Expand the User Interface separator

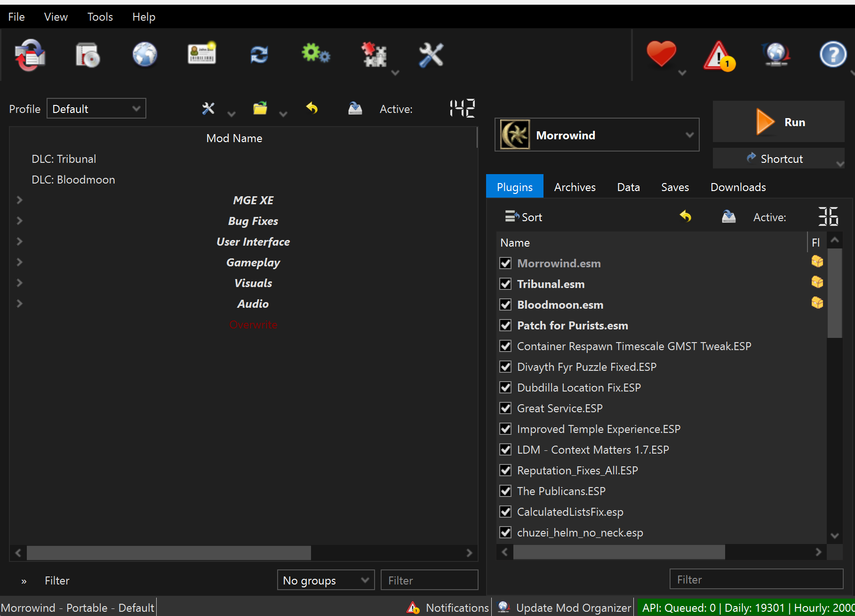[x=19, y=241]
